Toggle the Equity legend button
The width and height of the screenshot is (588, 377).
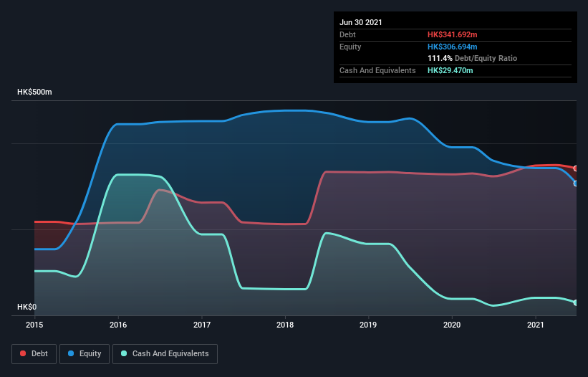click(85, 354)
